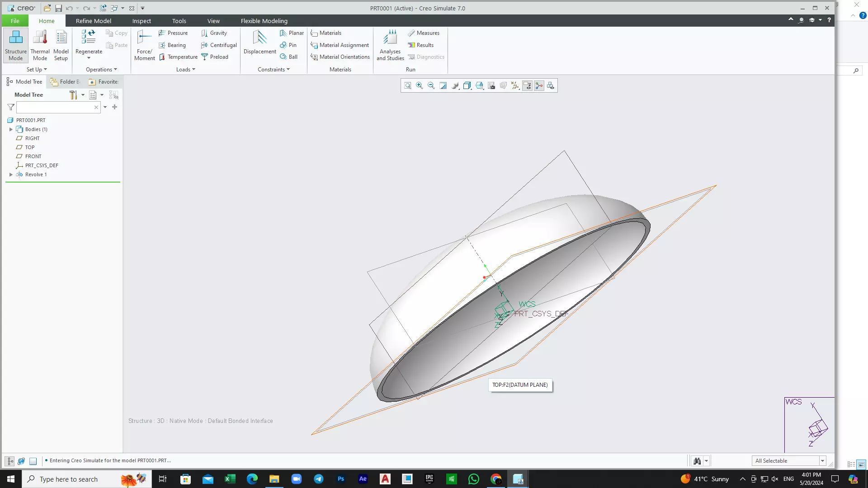The image size is (868, 488).
Task: Switch to Inspect tab
Action: click(142, 21)
